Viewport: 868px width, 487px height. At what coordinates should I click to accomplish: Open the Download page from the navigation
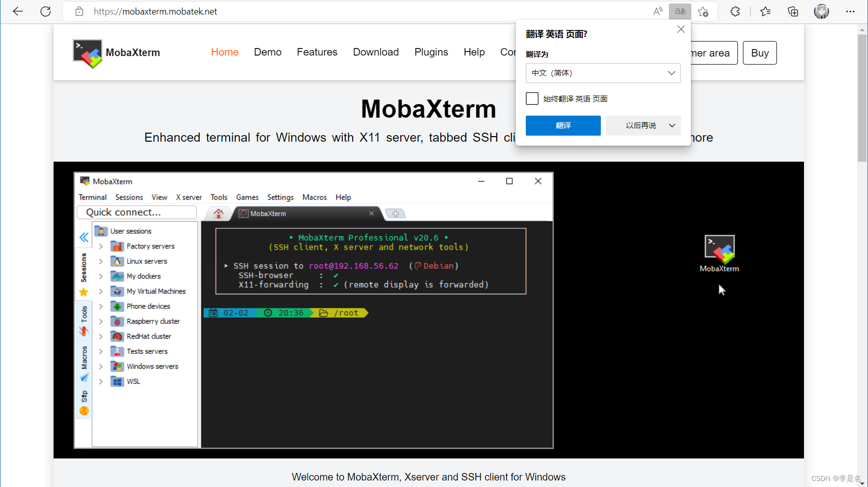pos(376,52)
